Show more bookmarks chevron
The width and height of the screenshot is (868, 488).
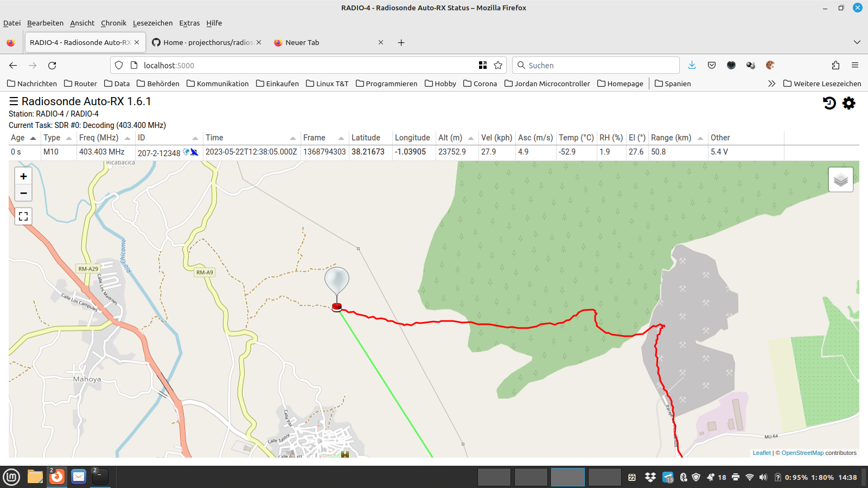771,84
